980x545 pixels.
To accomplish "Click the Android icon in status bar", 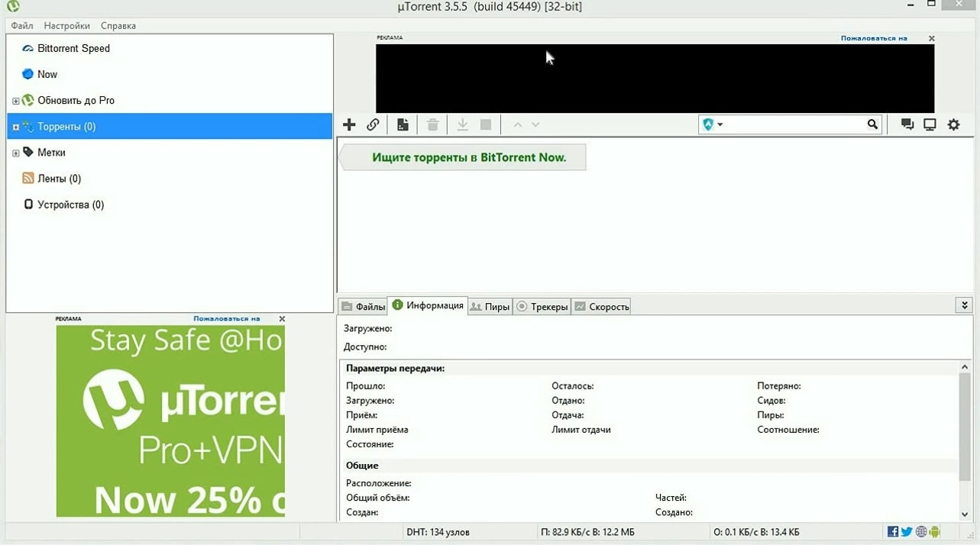I will point(935,532).
